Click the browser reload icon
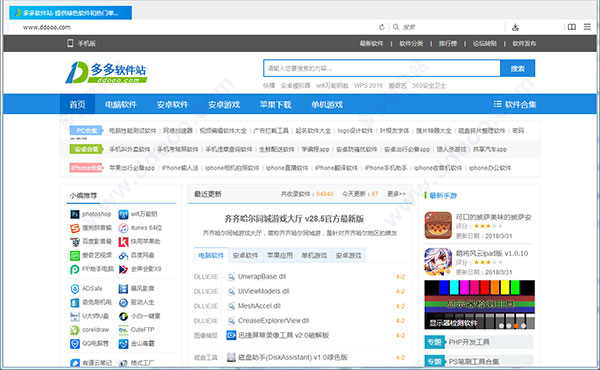 tap(382, 27)
